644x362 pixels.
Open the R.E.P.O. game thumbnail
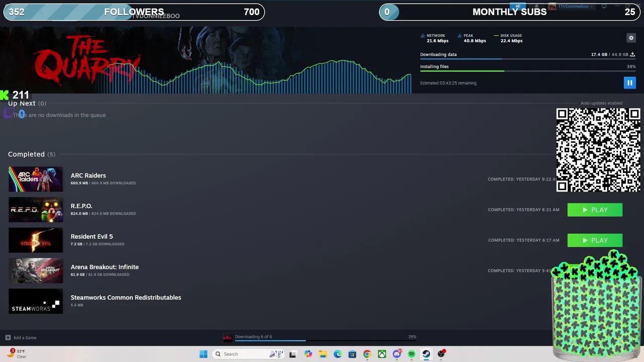coord(36,210)
